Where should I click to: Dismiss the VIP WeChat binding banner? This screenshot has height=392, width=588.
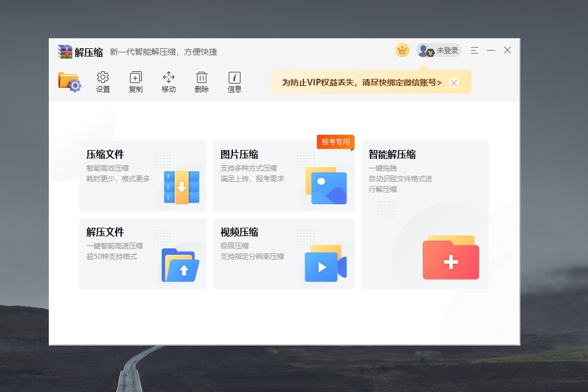pos(454,83)
